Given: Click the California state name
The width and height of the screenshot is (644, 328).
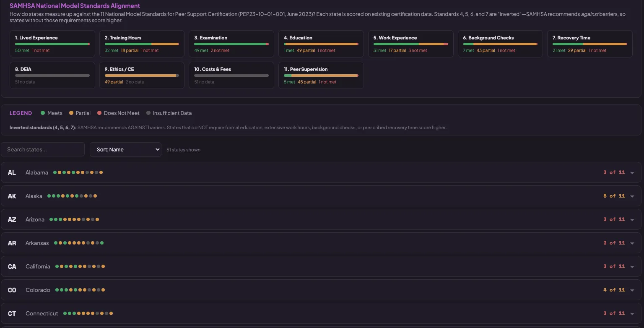Looking at the screenshot, I should [38, 266].
